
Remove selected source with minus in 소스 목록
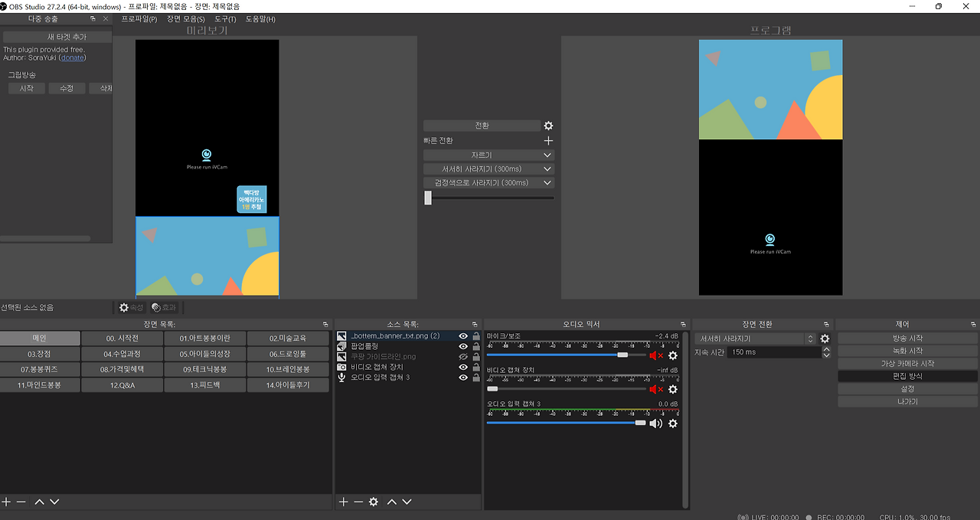coord(358,502)
